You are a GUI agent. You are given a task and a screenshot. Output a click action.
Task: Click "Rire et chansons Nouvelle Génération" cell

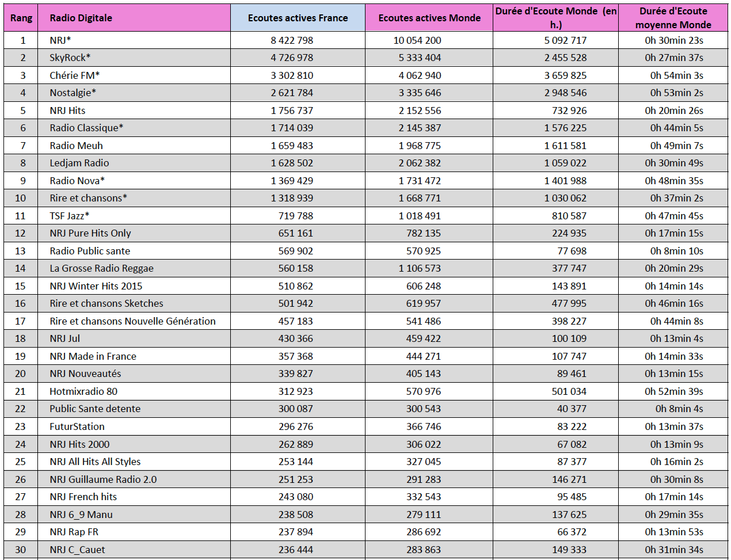click(132, 321)
